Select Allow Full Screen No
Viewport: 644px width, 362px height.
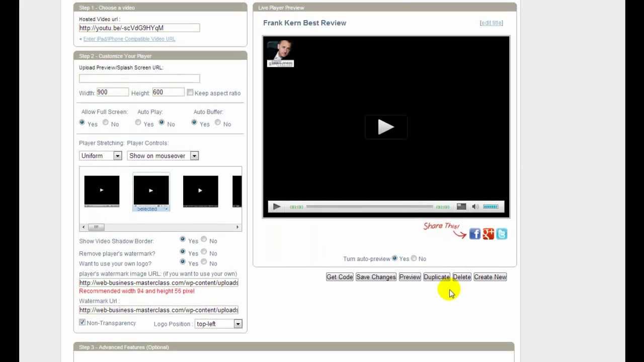pos(105,122)
